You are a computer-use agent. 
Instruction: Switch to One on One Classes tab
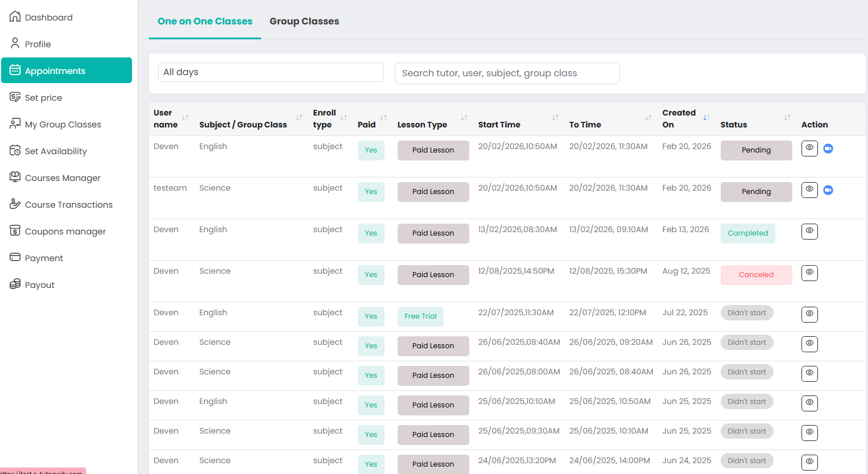coord(205,21)
